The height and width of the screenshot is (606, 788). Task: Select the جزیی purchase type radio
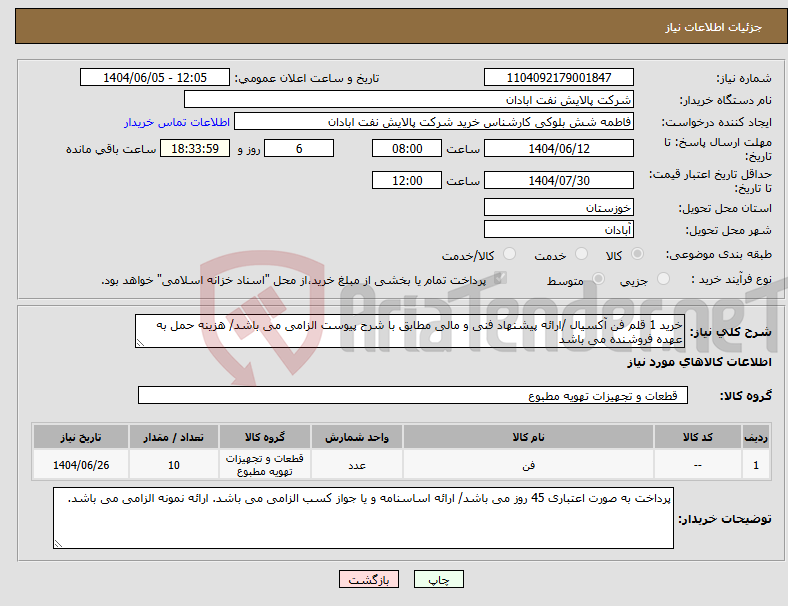pyautogui.click(x=663, y=279)
